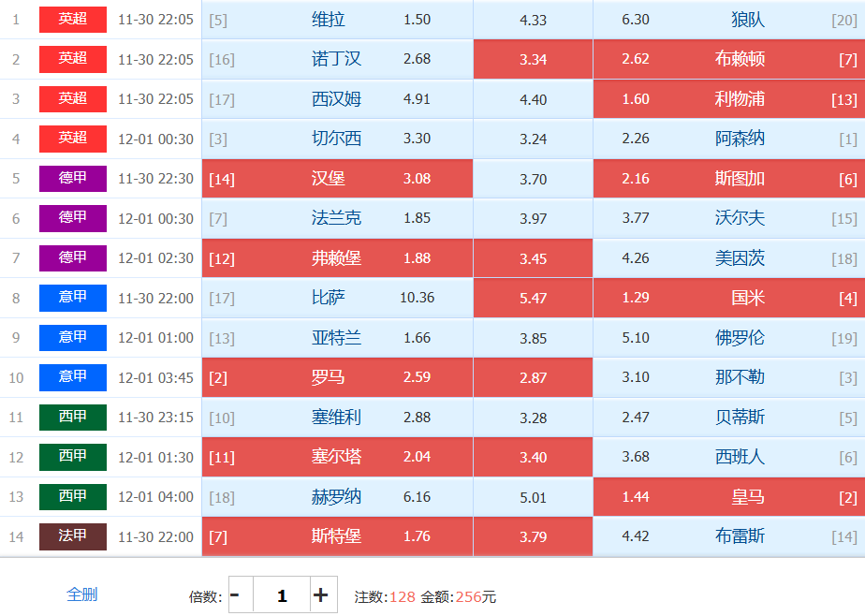The height and width of the screenshot is (616, 865).
Task: Click the 法甲 league tag in row 14
Action: point(73,536)
